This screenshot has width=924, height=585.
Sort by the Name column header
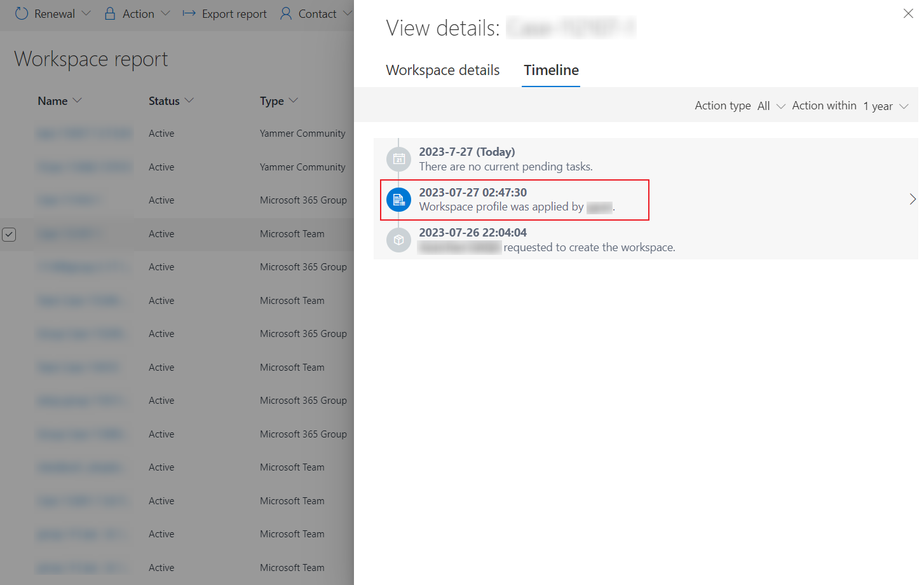53,100
